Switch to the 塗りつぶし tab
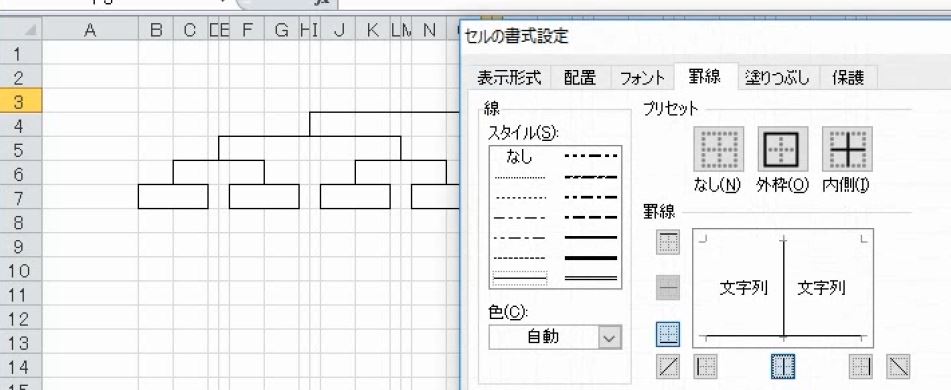951x390 pixels. click(778, 77)
